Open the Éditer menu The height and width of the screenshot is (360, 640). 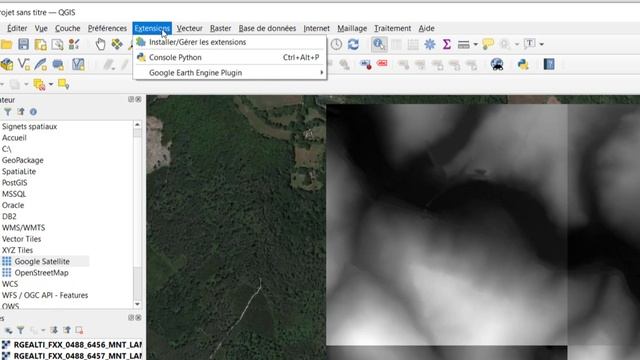[17, 28]
